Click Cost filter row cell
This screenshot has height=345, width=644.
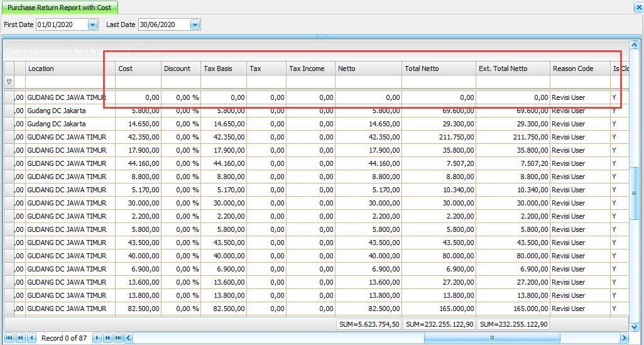[x=138, y=82]
